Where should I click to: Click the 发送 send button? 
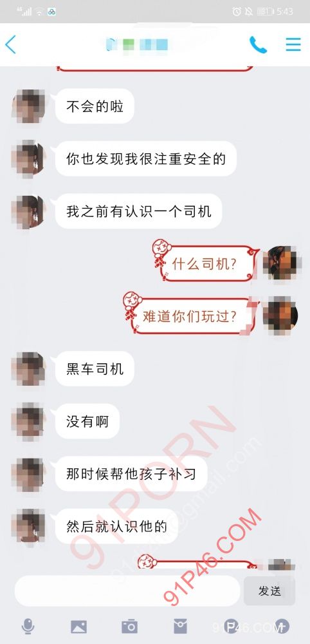[x=269, y=591]
